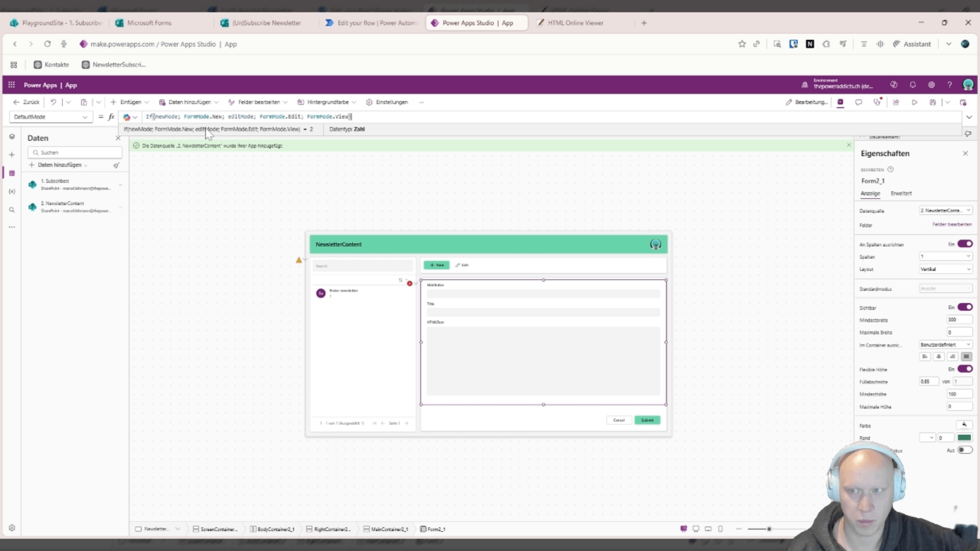This screenshot has height=551, width=980.
Task: Expand the Datenquelle dropdown
Action: [x=946, y=210]
